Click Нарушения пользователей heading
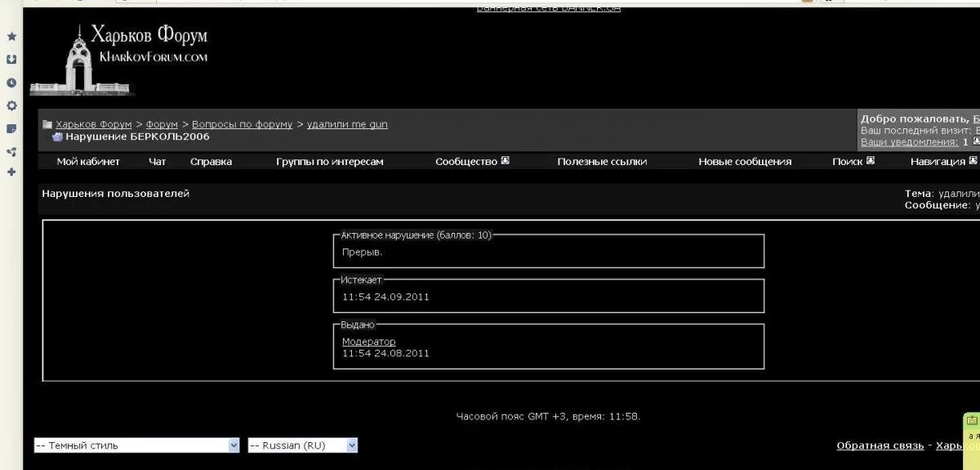 [115, 194]
